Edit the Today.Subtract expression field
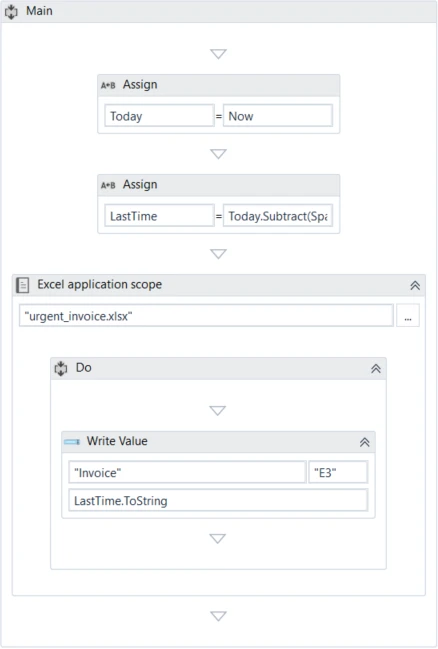438x649 pixels. tap(278, 216)
